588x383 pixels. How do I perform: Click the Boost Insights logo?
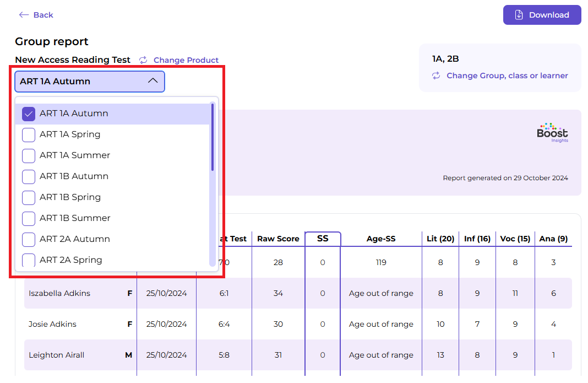(552, 133)
